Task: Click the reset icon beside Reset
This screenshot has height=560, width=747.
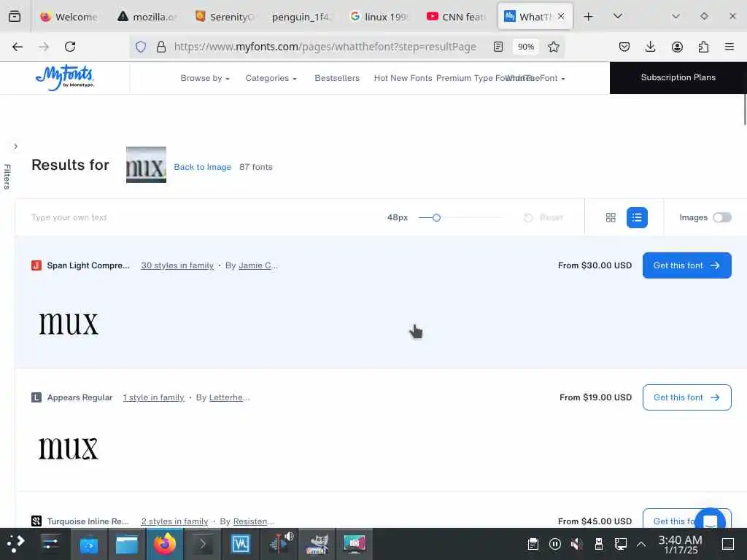Action: pos(528,217)
